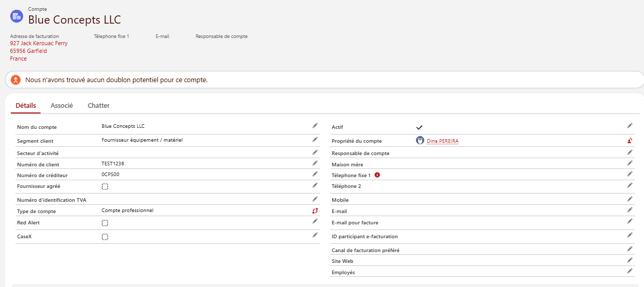This screenshot has height=287, width=644.
Task: Click value Fournisseur équipement / matériel
Action: 142,140
